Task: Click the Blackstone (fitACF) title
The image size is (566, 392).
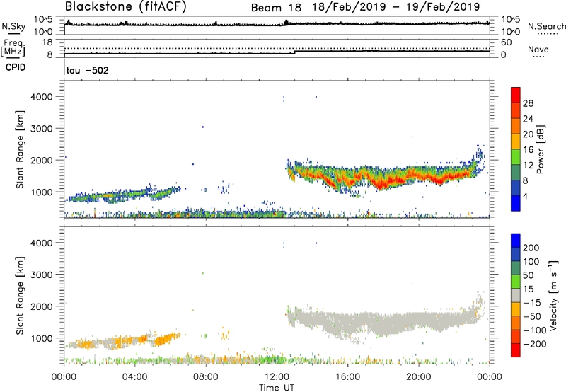Action: pyautogui.click(x=125, y=6)
